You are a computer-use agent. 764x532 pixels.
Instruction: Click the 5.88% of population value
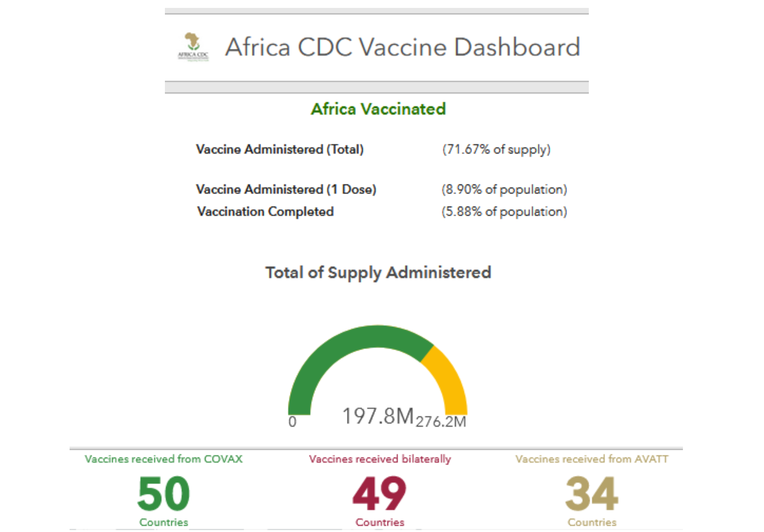click(504, 211)
